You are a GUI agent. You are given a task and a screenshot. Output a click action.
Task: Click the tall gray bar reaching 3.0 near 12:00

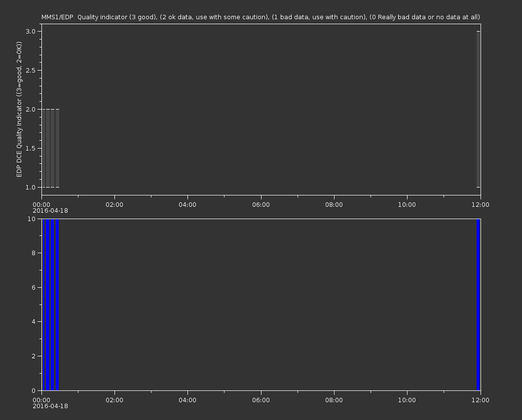click(479, 109)
